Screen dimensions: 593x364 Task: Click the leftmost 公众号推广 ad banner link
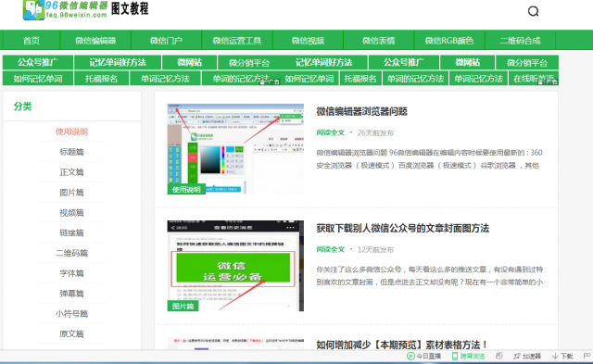[38, 62]
